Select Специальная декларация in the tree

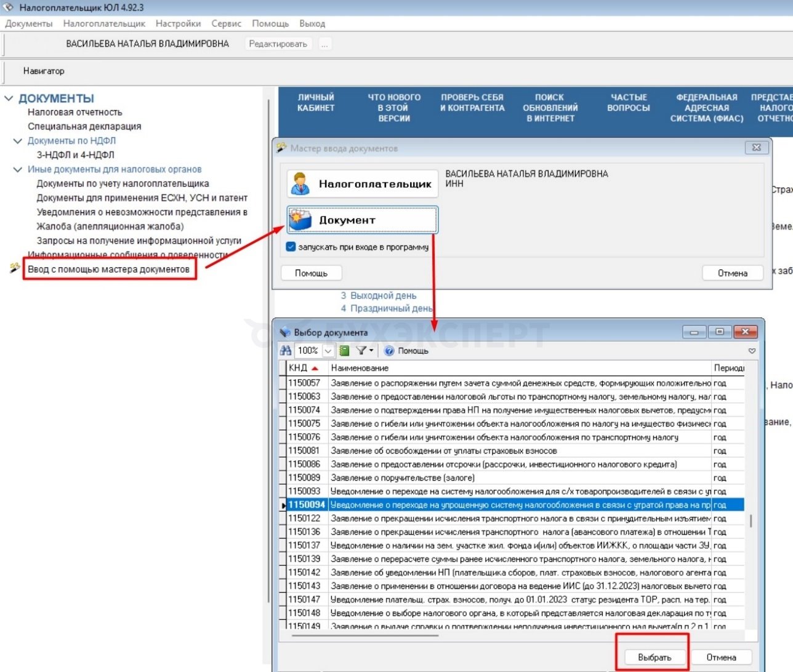click(84, 126)
